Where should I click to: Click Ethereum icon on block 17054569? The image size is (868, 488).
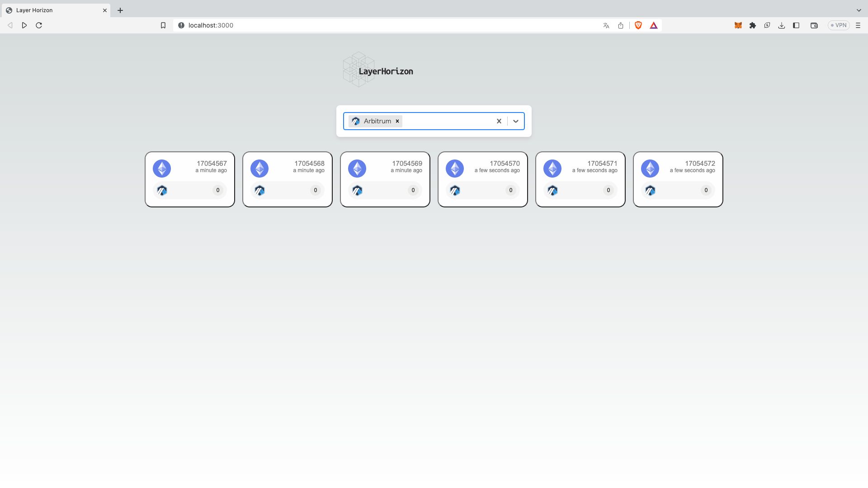pyautogui.click(x=357, y=169)
